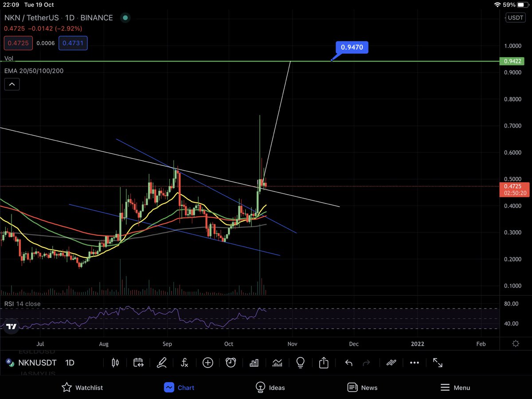Image resolution: width=532 pixels, height=399 pixels.
Task: Toggle the drawings visibility icon
Action: pos(391,363)
